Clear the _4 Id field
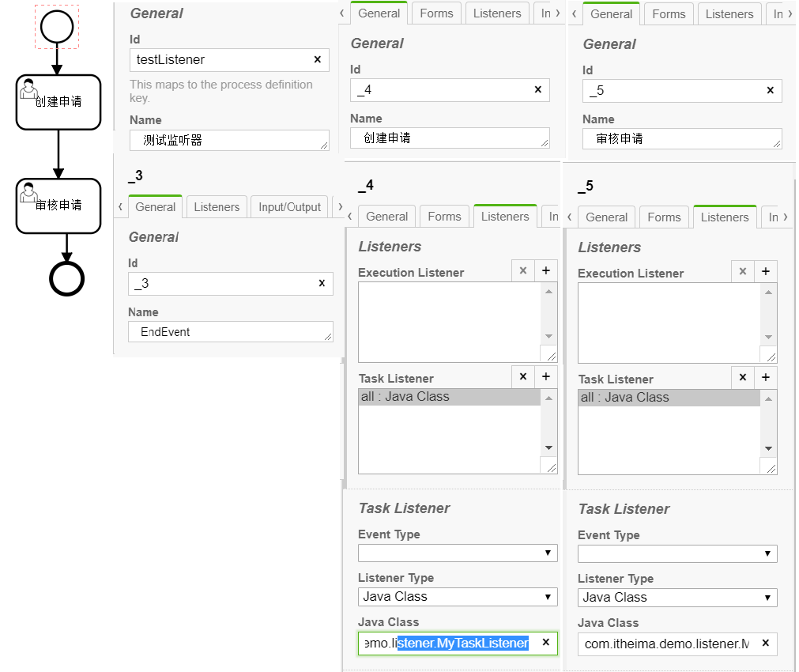 (537, 90)
